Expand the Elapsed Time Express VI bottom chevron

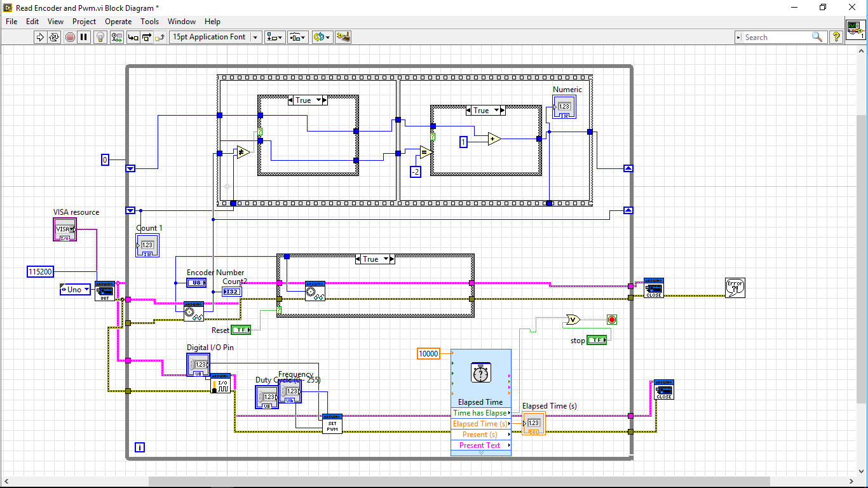click(481, 453)
